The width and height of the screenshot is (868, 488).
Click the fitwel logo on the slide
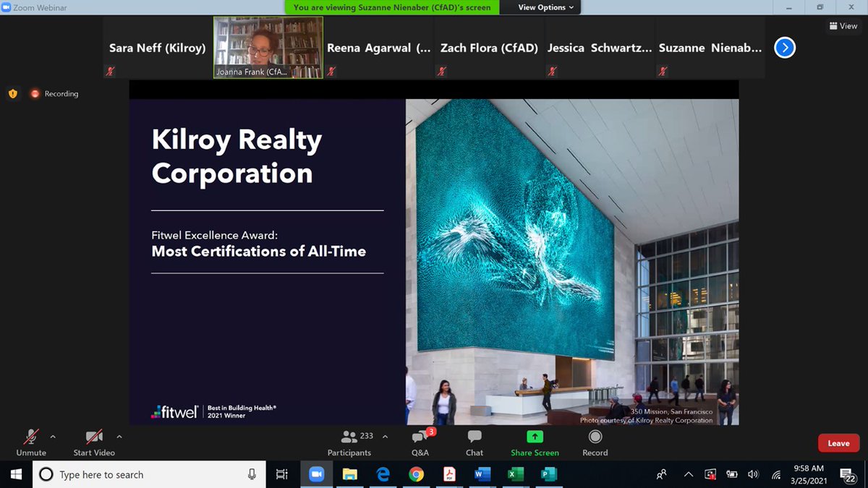tap(174, 412)
